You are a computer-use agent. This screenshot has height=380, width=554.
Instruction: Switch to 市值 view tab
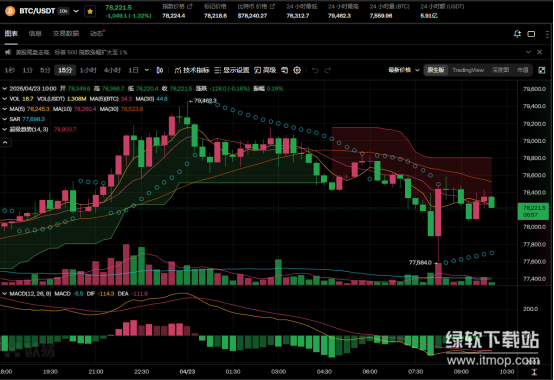[523, 70]
